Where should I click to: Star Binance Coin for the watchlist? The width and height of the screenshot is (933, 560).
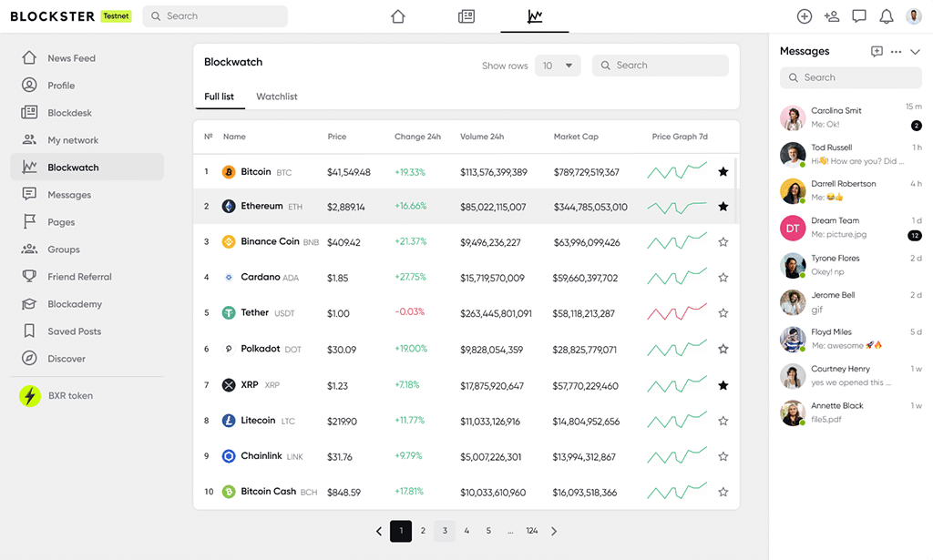(723, 242)
